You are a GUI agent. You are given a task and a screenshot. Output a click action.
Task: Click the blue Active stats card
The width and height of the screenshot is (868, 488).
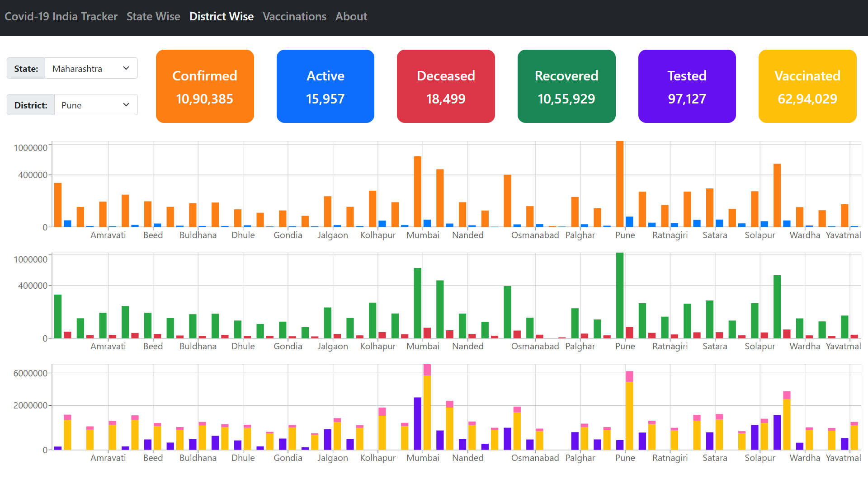(x=325, y=86)
